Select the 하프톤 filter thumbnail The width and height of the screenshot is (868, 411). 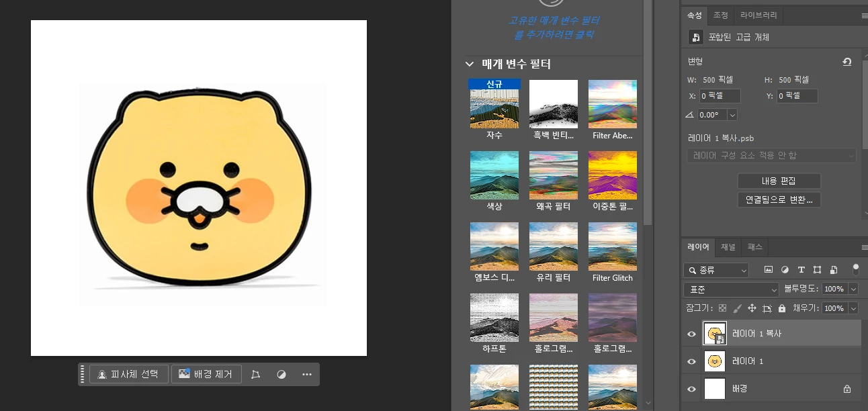494,318
